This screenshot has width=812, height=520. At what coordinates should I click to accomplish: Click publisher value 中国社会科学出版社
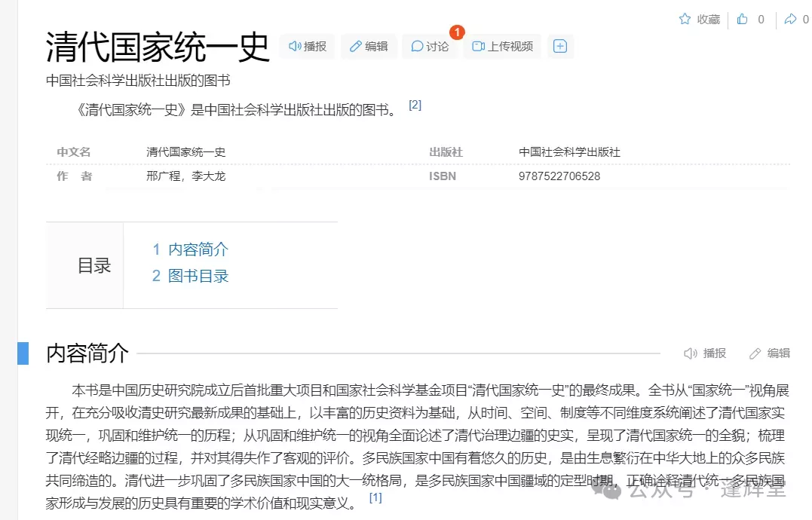570,152
